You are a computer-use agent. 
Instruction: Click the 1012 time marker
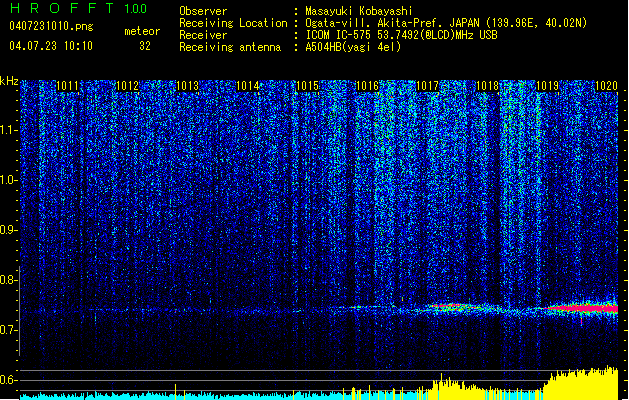coord(127,86)
